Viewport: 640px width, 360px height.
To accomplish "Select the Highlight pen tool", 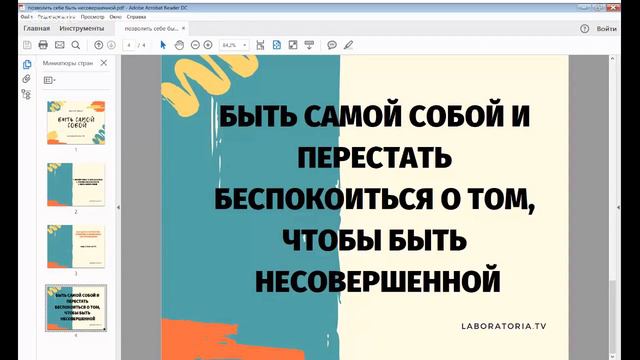I will 348,45.
